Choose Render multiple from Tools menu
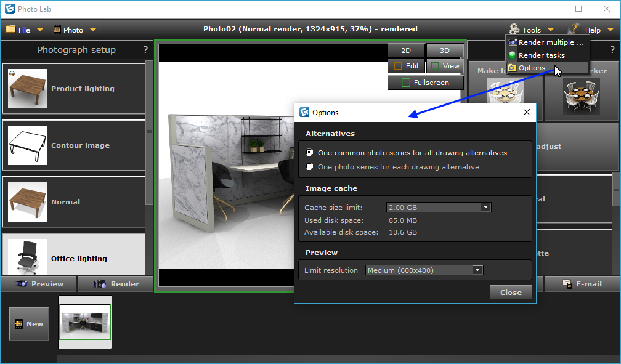 pos(547,42)
